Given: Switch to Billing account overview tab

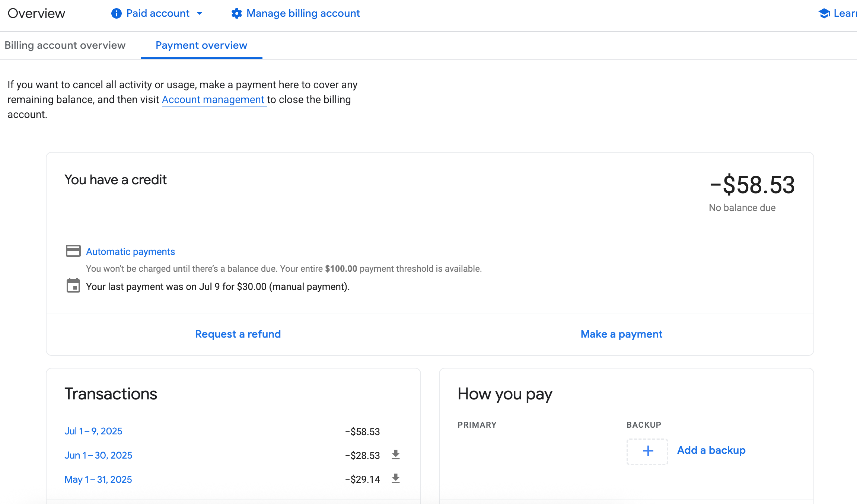Looking at the screenshot, I should [x=65, y=45].
